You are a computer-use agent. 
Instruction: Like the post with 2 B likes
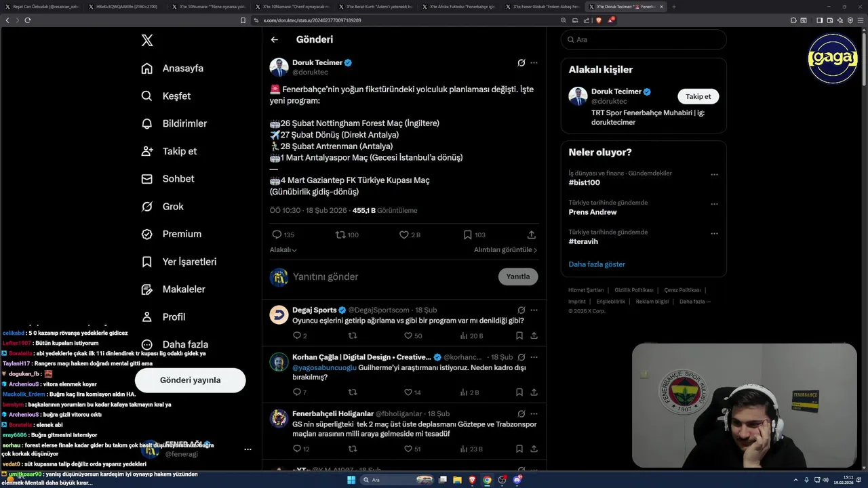[403, 235]
